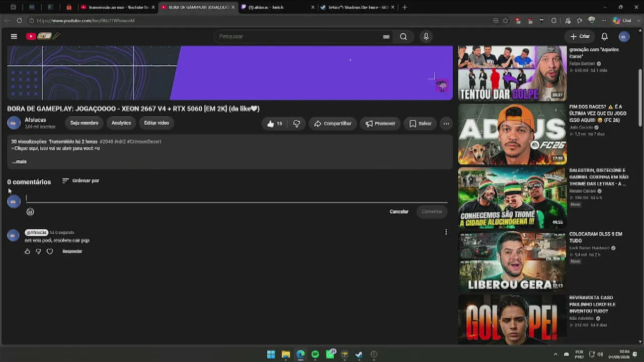Click the Editar vídeo button
This screenshot has width=644, height=362.
[156, 123]
